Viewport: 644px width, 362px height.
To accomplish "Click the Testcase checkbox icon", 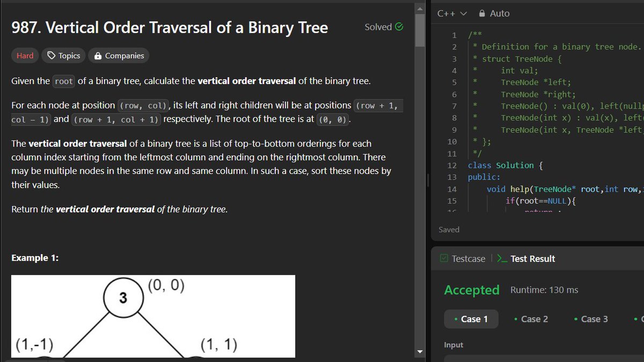I will 444,258.
